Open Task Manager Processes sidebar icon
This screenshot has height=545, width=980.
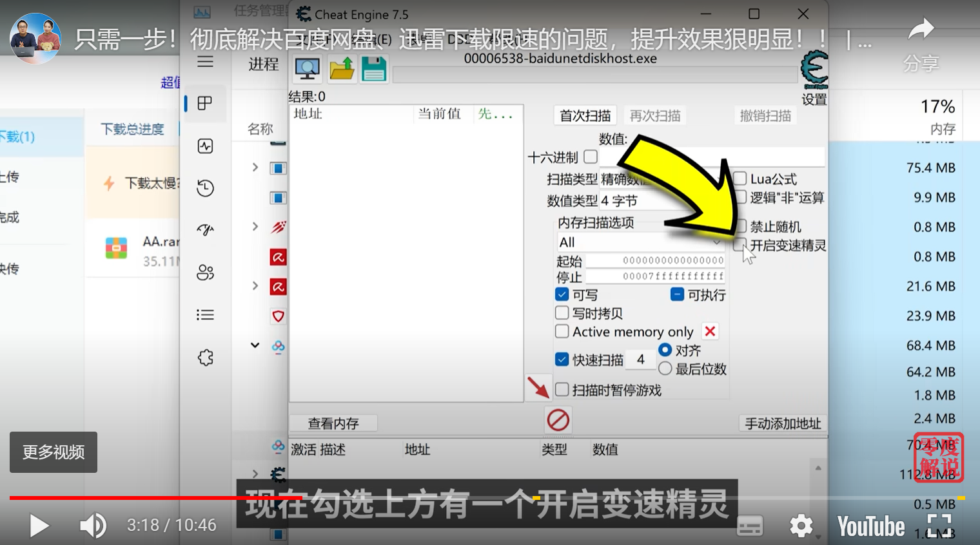click(x=205, y=103)
